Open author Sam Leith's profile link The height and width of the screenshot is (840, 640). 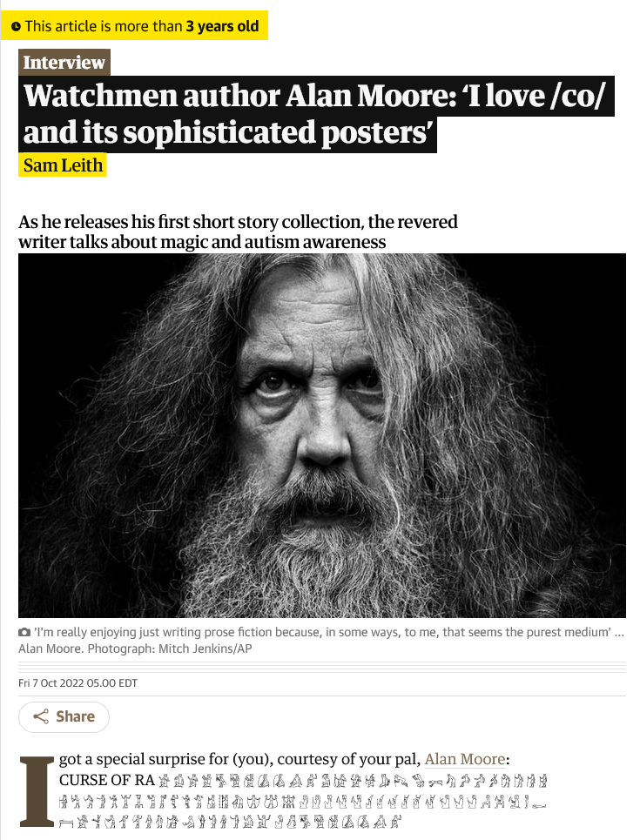click(x=63, y=165)
